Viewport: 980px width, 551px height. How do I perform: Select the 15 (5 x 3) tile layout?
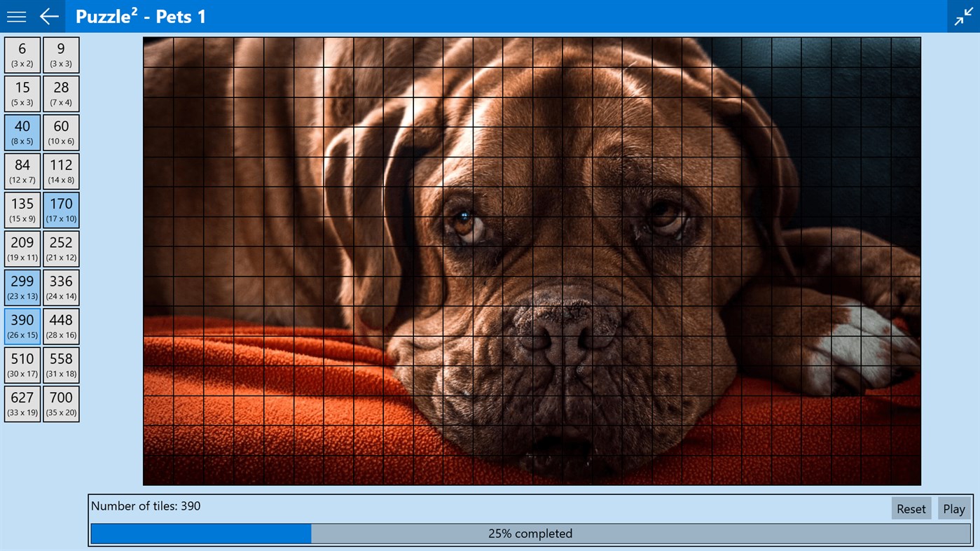tap(22, 93)
